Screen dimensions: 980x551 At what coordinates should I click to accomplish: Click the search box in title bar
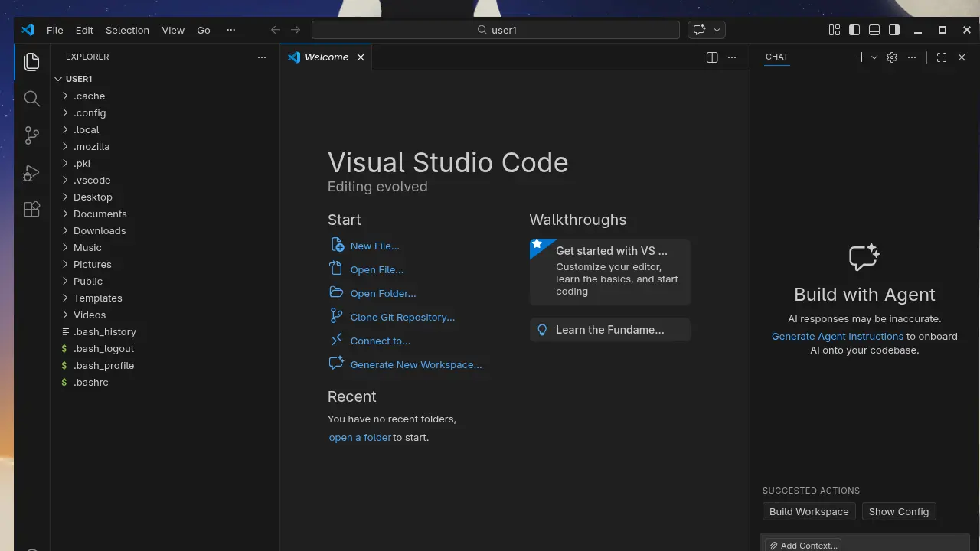[495, 30]
